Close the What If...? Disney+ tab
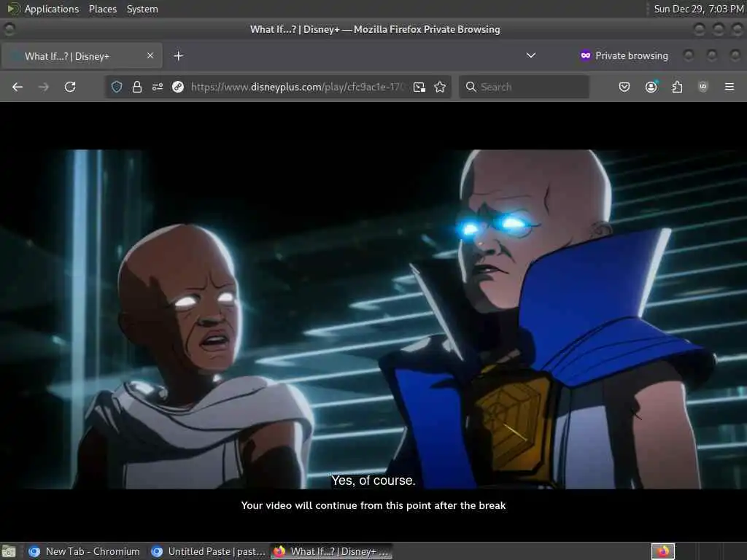This screenshot has width=747, height=560. point(150,55)
